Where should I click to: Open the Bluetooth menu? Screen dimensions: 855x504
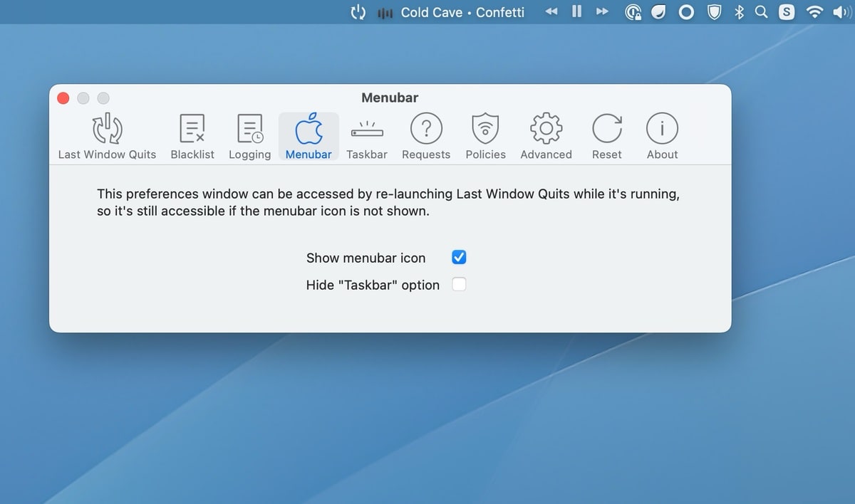pos(738,11)
